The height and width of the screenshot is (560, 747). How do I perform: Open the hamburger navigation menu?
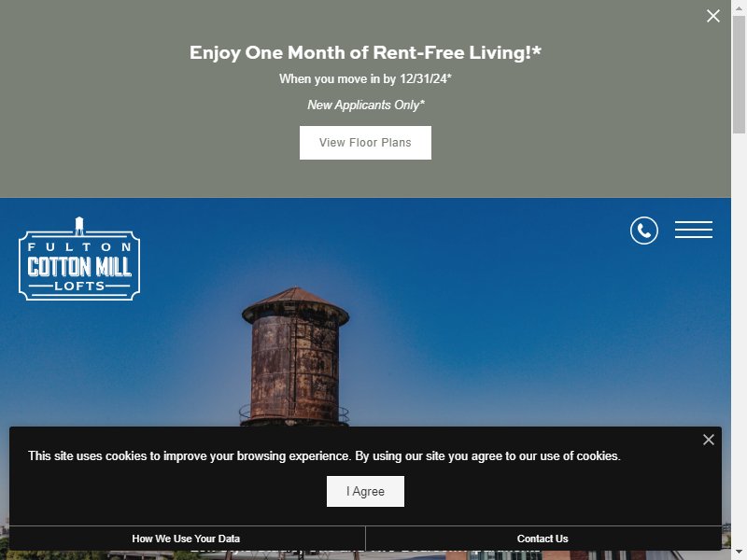pos(693,230)
